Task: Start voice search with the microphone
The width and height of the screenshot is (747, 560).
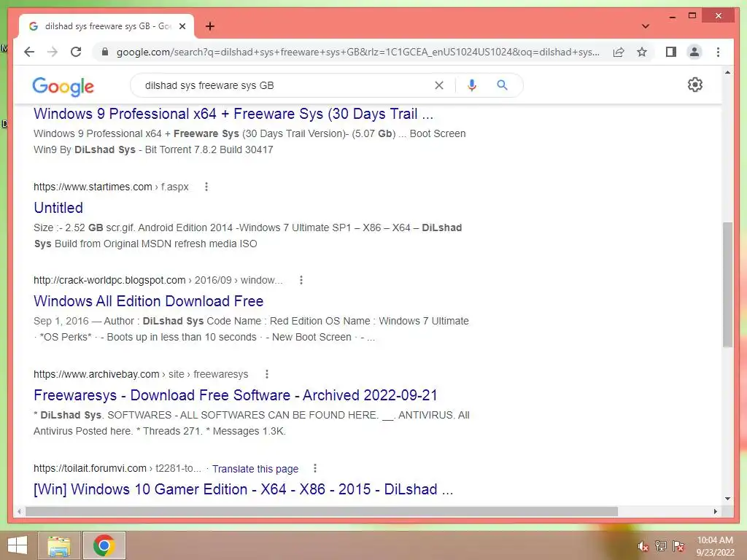Action: coord(472,85)
